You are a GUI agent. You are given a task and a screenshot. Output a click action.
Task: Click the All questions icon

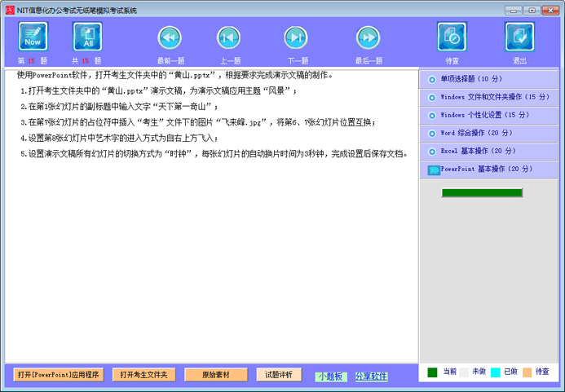click(x=87, y=37)
